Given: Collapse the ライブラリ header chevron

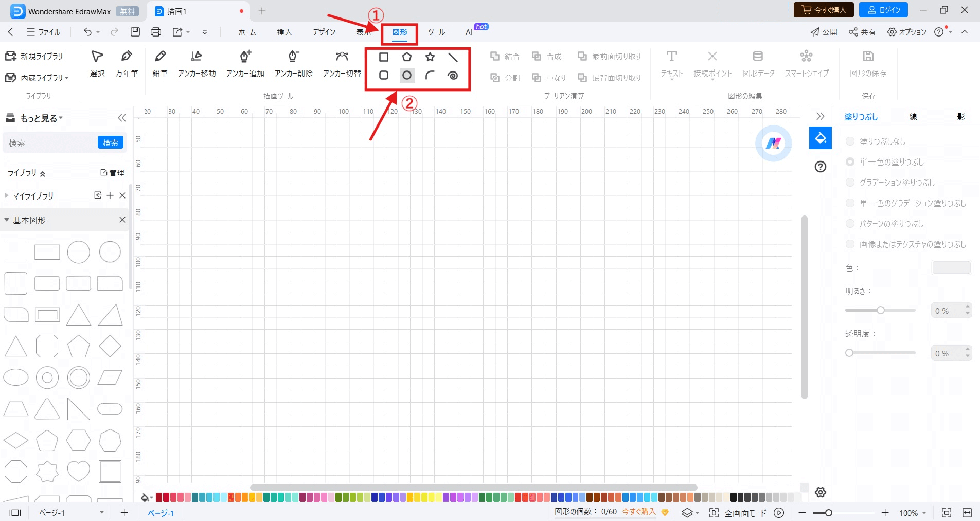Looking at the screenshot, I should point(43,174).
